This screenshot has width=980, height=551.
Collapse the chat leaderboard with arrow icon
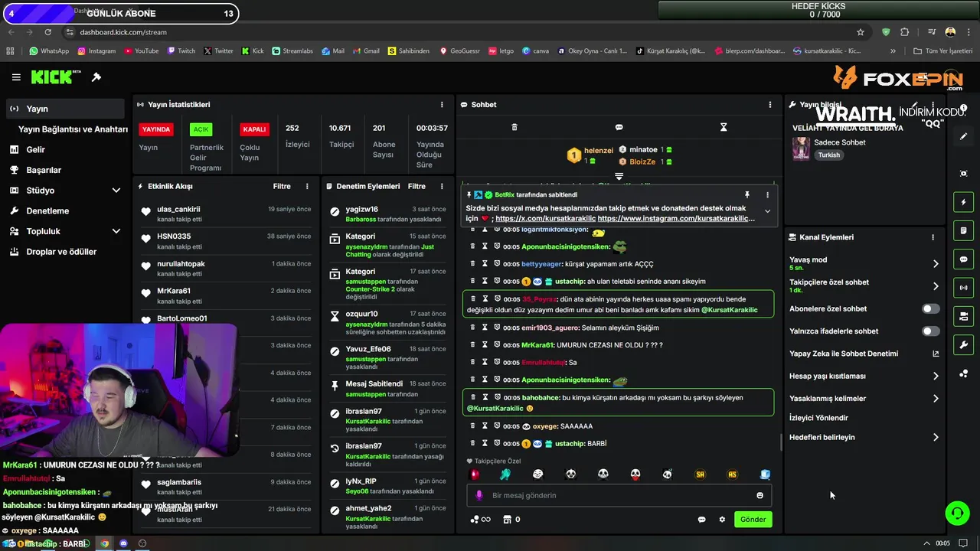pyautogui.click(x=619, y=176)
